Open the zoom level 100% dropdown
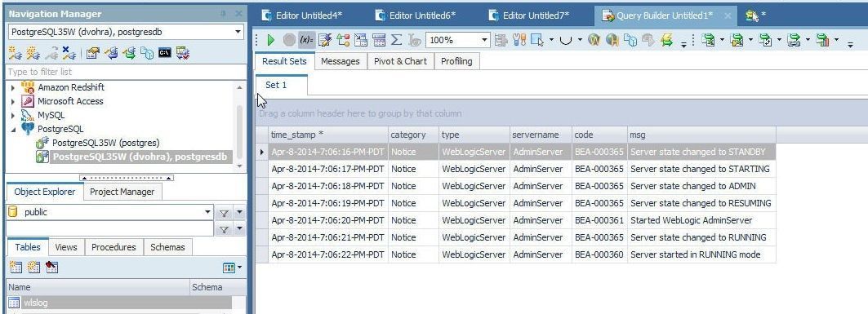Screen dimensions: 868x314 (x=485, y=40)
